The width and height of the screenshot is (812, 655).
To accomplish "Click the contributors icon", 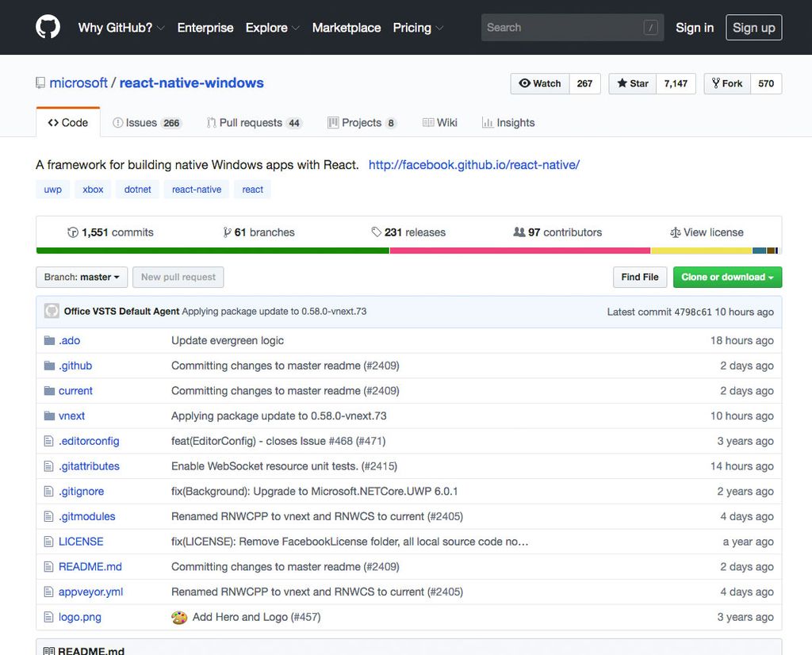I will [x=521, y=232].
